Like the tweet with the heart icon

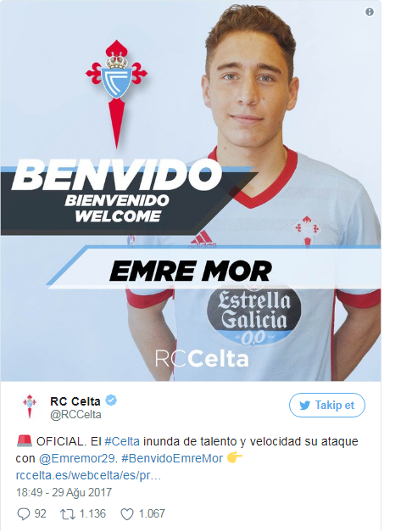[x=127, y=514]
